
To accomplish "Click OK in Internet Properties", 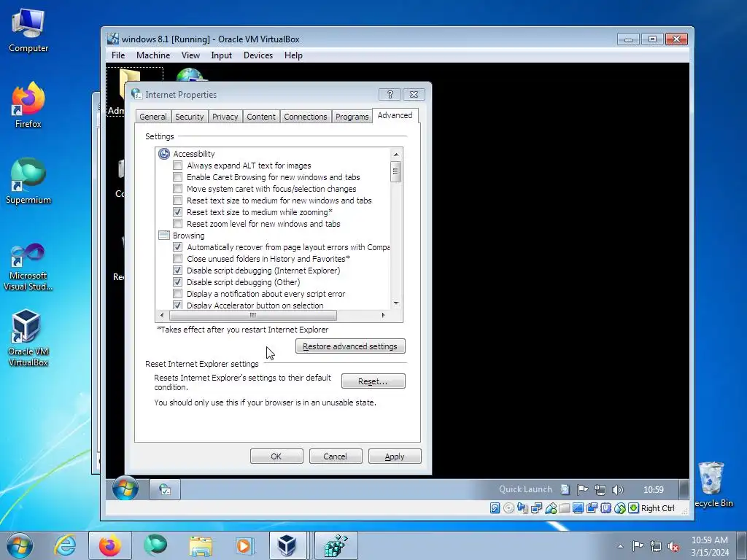I will (x=276, y=456).
